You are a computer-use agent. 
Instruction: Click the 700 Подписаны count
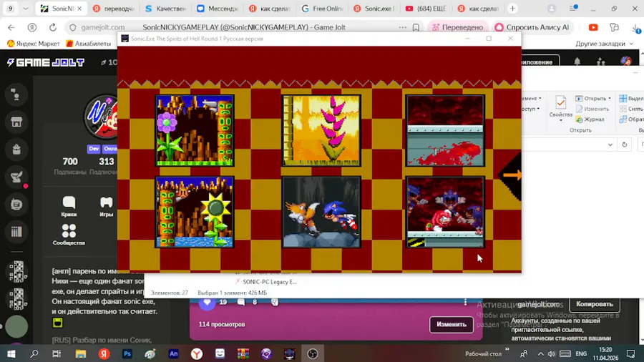70,166
